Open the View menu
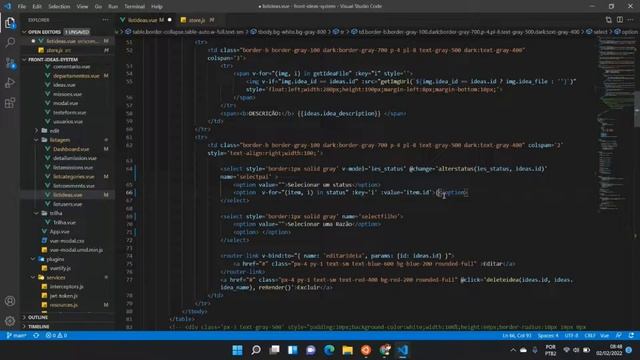 [82, 7]
